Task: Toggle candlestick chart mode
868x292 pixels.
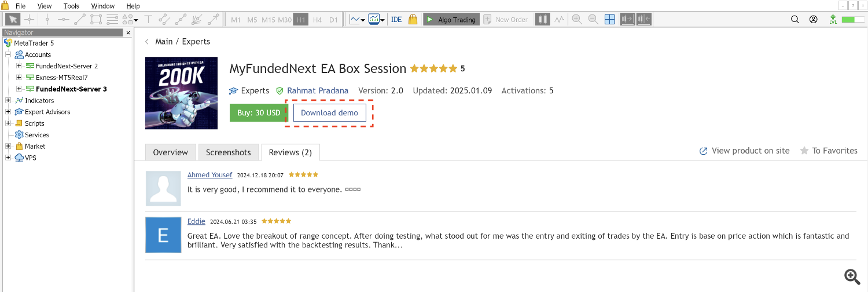Action: 542,20
